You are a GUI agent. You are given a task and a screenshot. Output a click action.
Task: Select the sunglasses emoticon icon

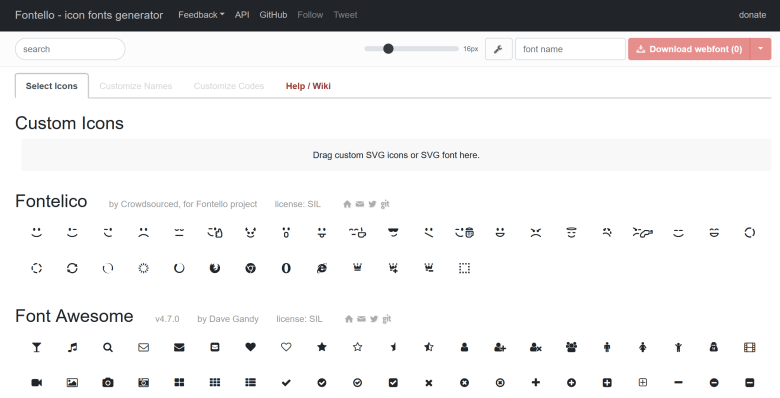click(x=393, y=232)
